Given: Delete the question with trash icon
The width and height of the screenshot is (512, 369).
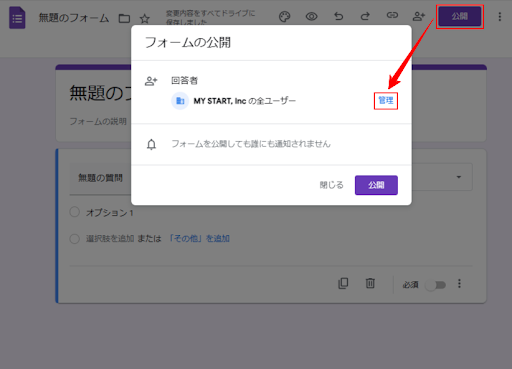Looking at the screenshot, I should [x=370, y=283].
